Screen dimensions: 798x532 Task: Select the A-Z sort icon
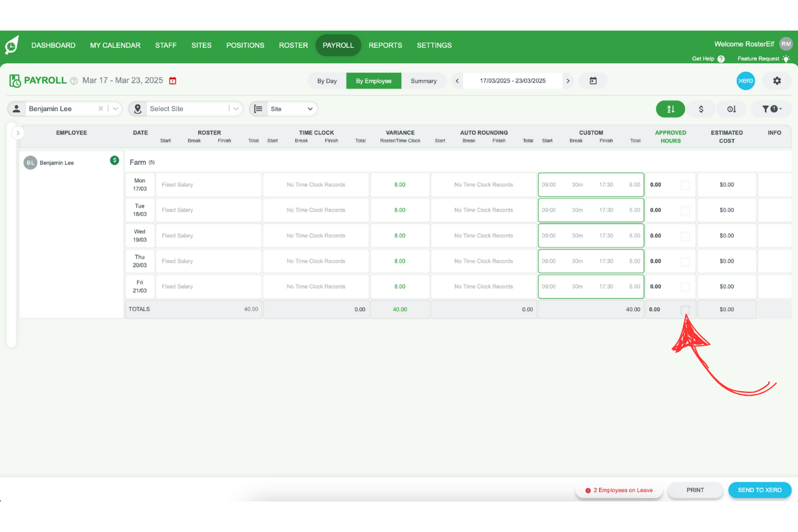coord(670,108)
